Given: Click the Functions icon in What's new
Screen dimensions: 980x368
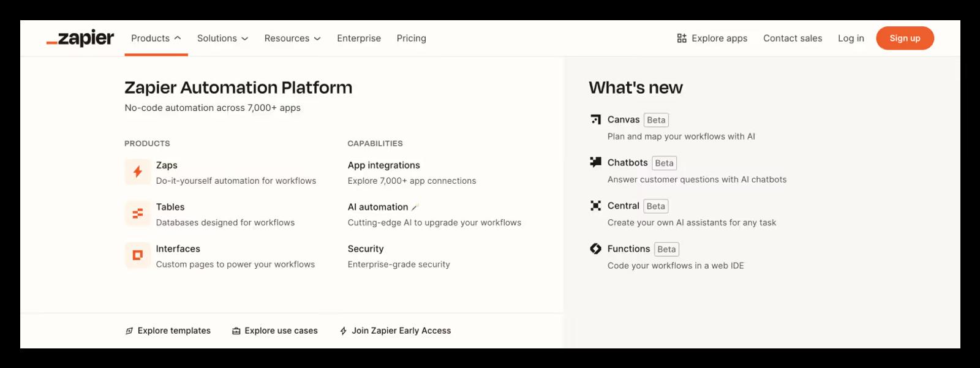Looking at the screenshot, I should [595, 249].
